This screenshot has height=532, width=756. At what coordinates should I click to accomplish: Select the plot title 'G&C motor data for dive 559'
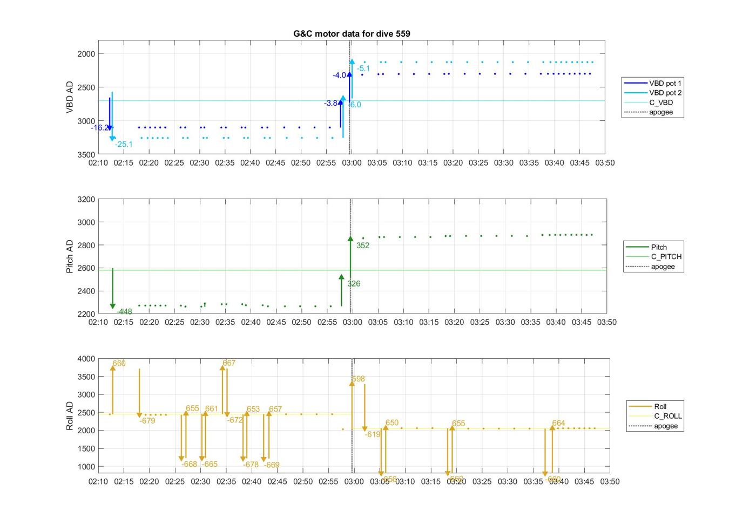click(352, 33)
